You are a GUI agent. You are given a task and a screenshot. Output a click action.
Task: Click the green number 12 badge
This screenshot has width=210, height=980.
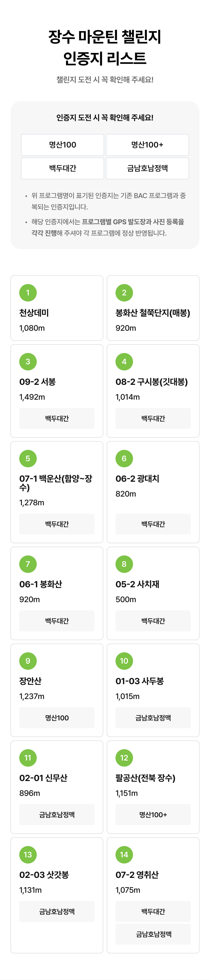(124, 757)
